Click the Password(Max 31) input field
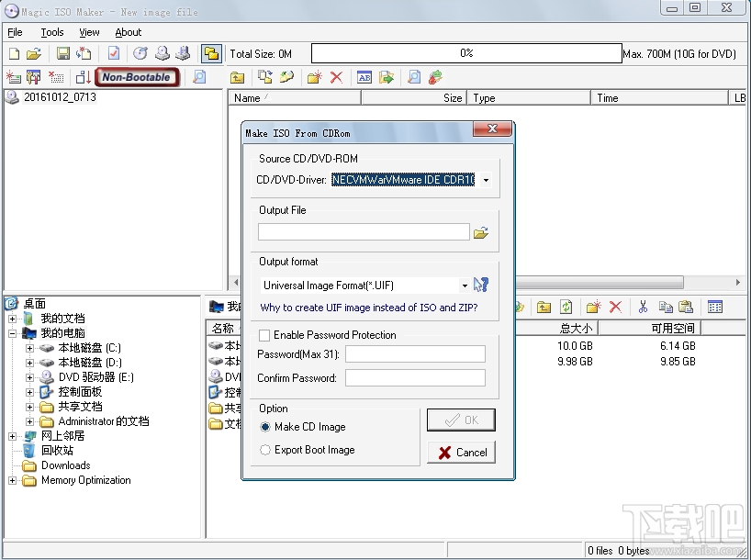 point(415,354)
